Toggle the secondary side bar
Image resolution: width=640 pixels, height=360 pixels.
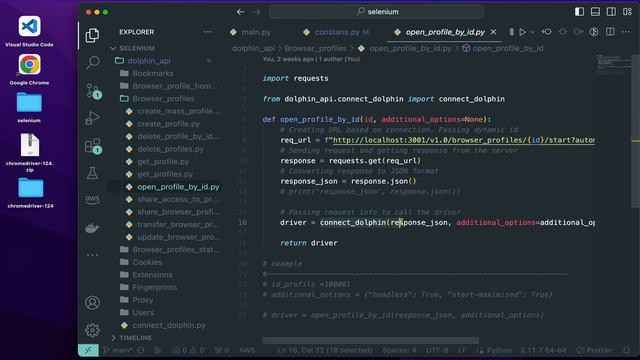pyautogui.click(x=611, y=11)
